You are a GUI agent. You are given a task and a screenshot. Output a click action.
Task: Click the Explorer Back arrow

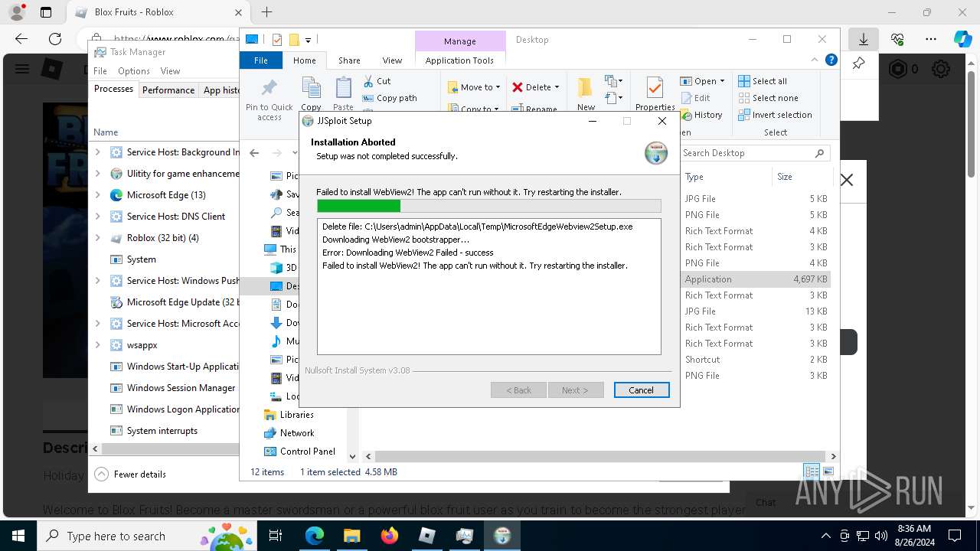point(254,153)
